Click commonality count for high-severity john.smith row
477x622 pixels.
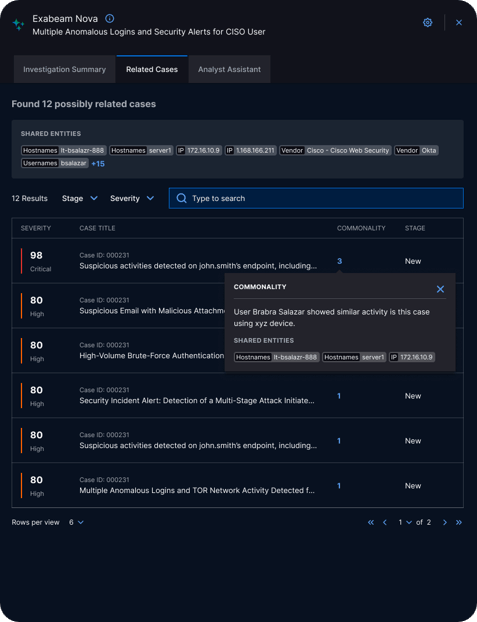pyautogui.click(x=339, y=441)
